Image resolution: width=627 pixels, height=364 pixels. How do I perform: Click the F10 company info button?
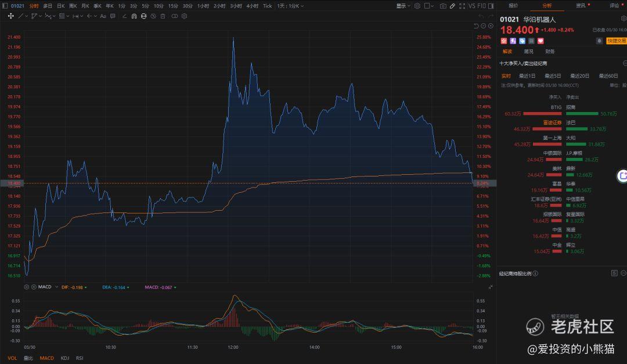[x=481, y=6]
